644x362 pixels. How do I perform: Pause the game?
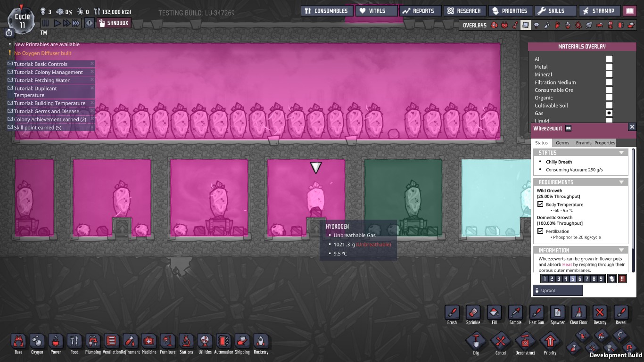[x=45, y=23]
